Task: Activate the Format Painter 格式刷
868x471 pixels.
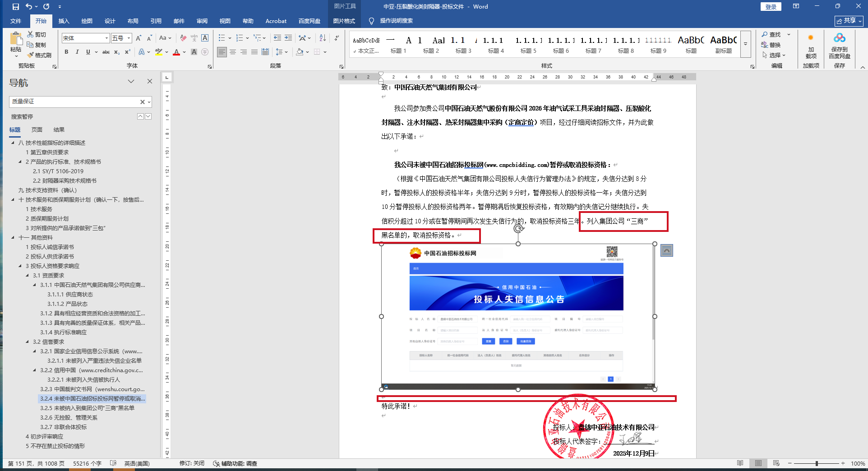Action: [x=39, y=55]
